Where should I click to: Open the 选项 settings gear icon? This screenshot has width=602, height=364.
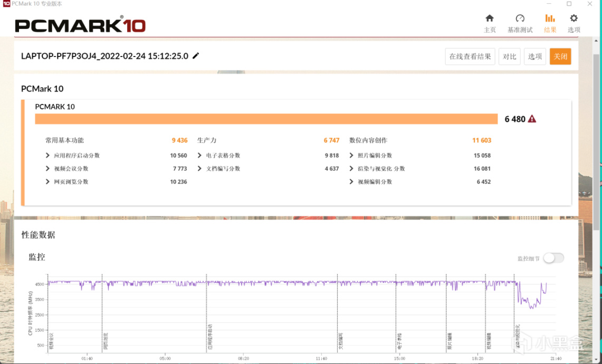coord(574,18)
